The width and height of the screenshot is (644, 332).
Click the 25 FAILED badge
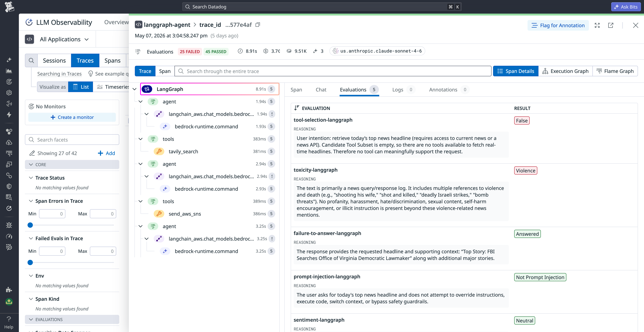pos(190,52)
